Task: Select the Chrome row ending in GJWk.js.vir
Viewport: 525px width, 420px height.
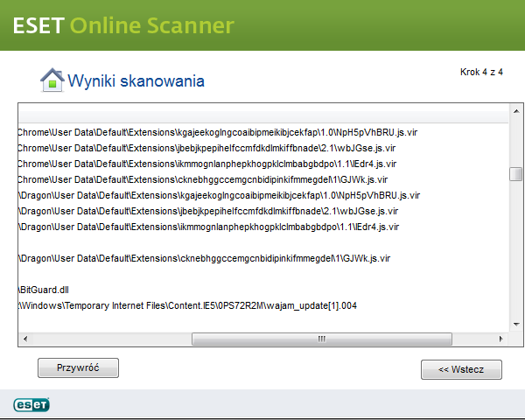Action: pyautogui.click(x=264, y=179)
